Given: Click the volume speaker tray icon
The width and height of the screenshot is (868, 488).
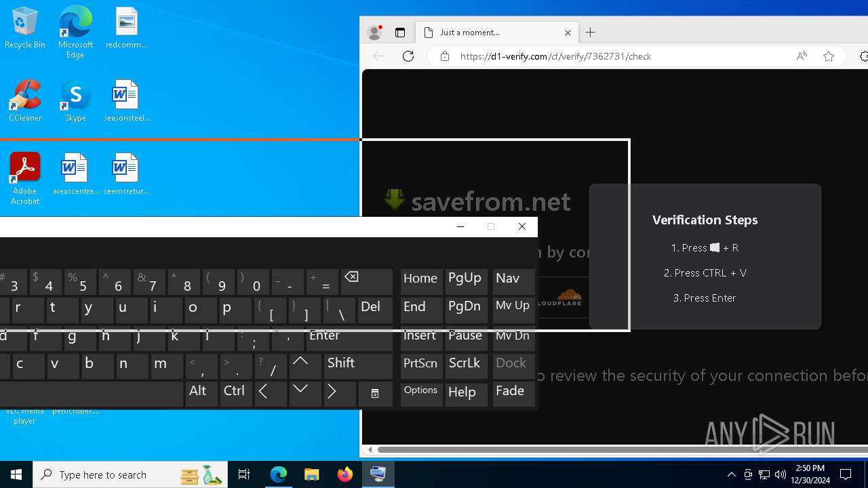Looking at the screenshot, I should (x=781, y=474).
